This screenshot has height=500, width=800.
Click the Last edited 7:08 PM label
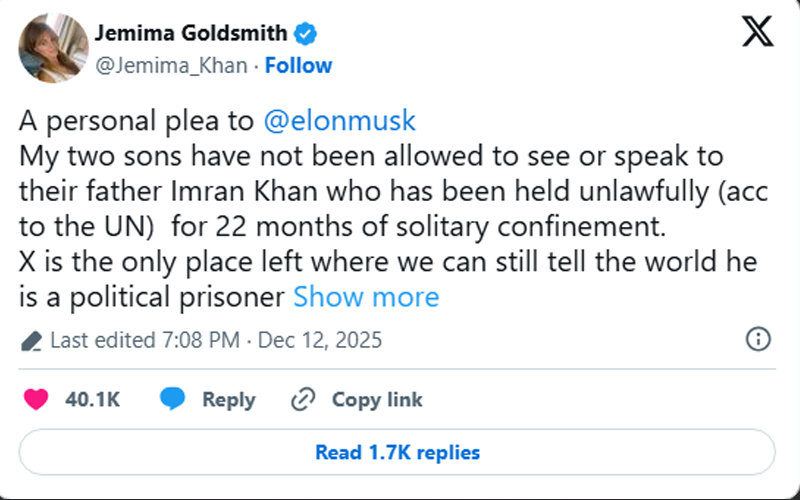pos(144,340)
